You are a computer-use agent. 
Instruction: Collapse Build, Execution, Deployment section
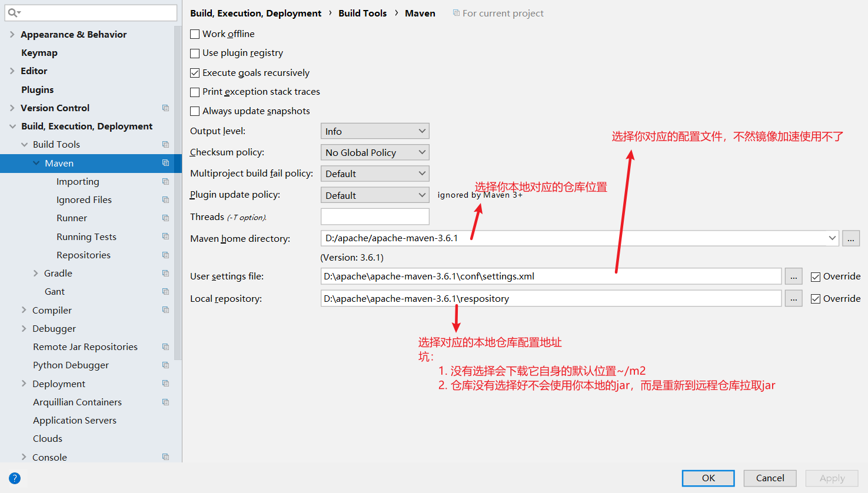tap(12, 126)
